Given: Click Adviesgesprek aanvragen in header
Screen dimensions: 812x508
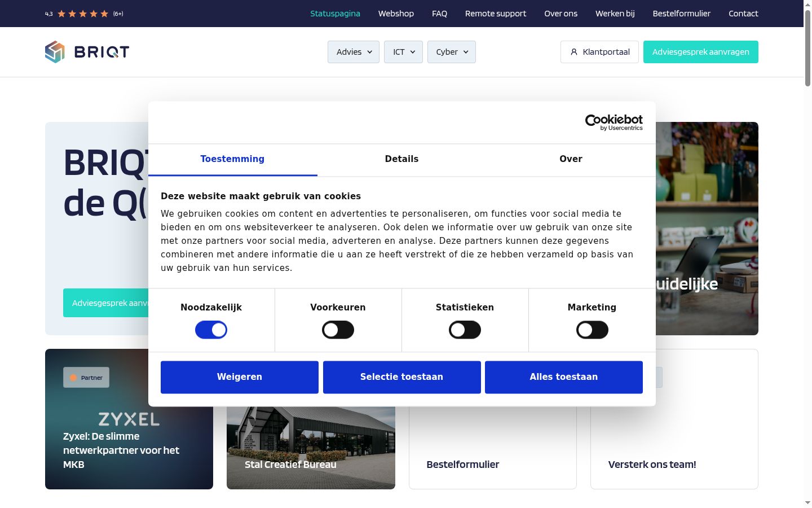Looking at the screenshot, I should point(701,52).
